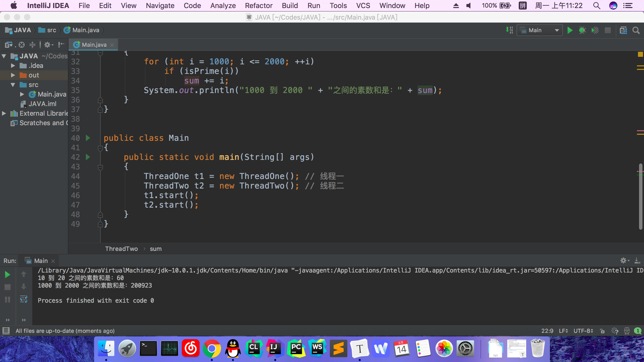Open the Analyze menu
The height and width of the screenshot is (362, 644).
223,6
